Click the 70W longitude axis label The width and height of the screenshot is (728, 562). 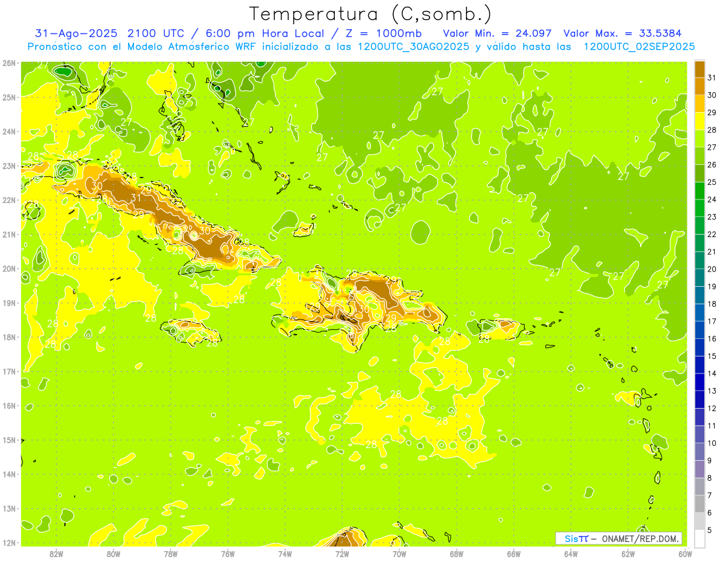pos(399,554)
